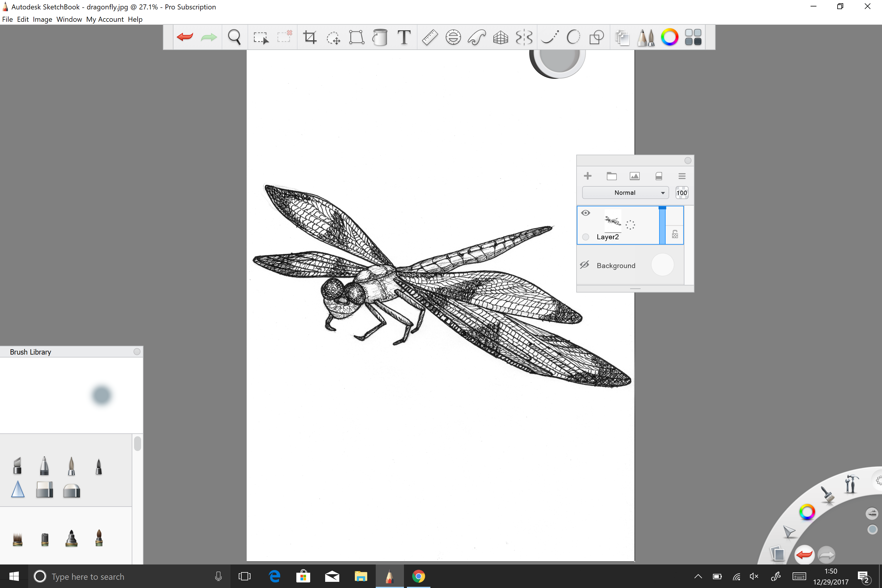Close the Layer Editor panel
The width and height of the screenshot is (882, 588).
pyautogui.click(x=687, y=161)
